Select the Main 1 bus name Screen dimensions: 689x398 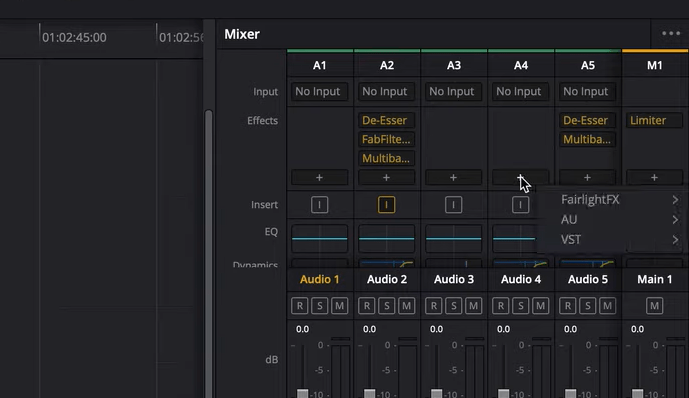pyautogui.click(x=654, y=279)
